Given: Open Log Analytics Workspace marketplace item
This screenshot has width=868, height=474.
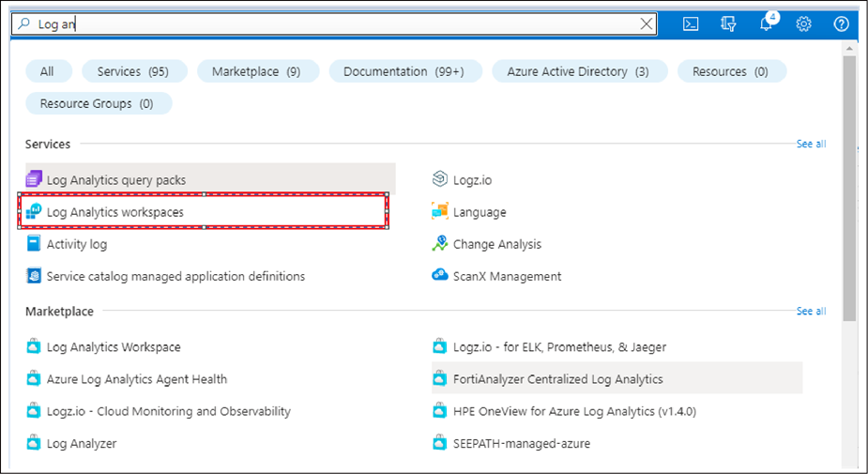Looking at the screenshot, I should 114,347.
